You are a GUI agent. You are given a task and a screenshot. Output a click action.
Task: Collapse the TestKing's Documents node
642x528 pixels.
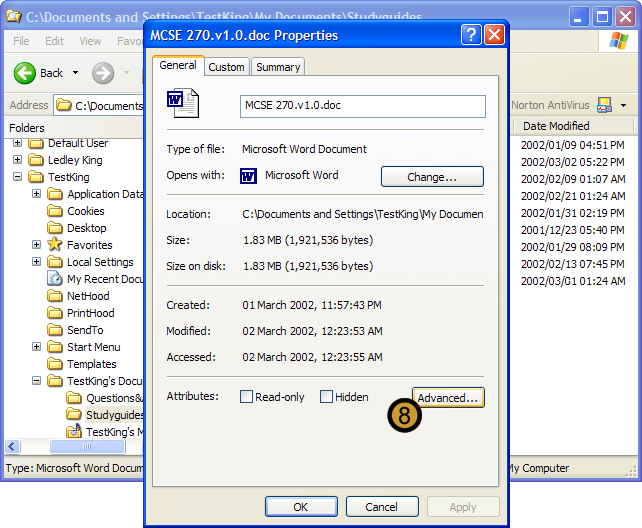pos(36,380)
